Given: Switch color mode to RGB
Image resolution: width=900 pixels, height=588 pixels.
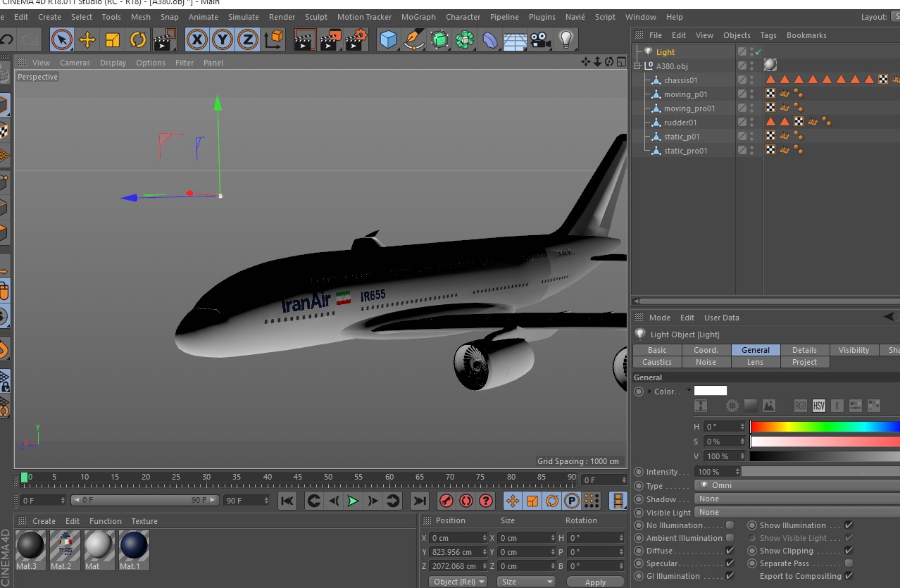Looking at the screenshot, I should (x=801, y=406).
